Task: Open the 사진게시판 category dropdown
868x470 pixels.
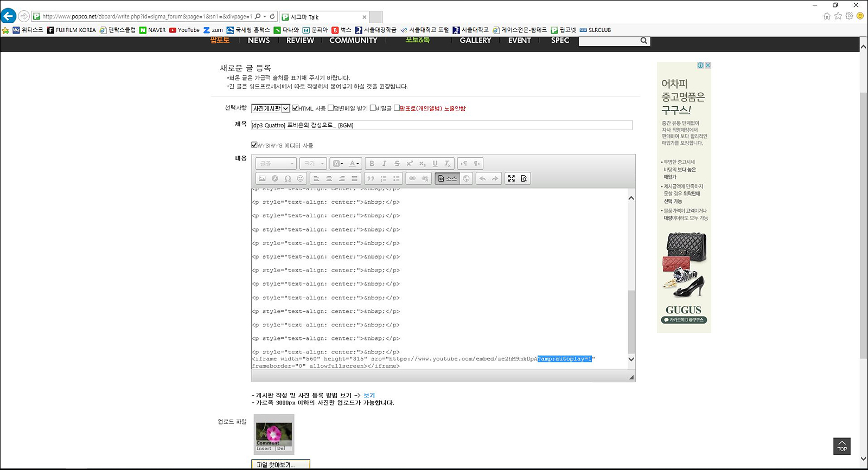Action: pyautogui.click(x=271, y=108)
